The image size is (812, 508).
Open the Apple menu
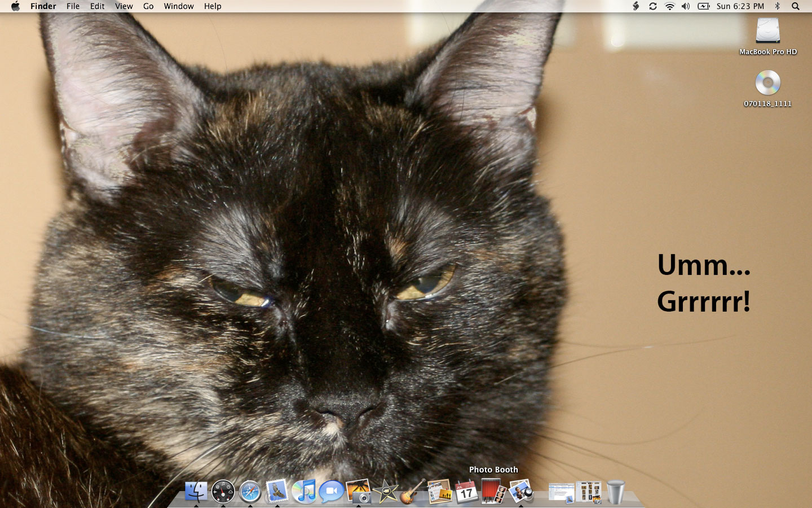pos(15,6)
